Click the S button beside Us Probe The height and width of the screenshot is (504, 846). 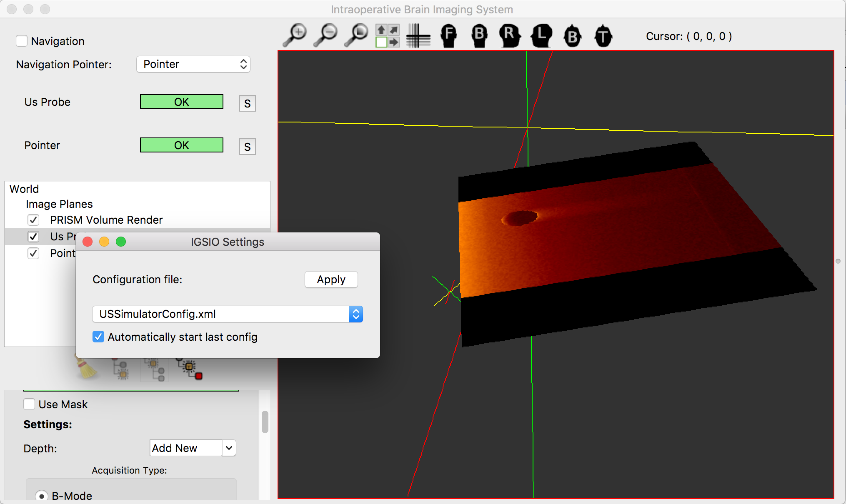coord(247,104)
